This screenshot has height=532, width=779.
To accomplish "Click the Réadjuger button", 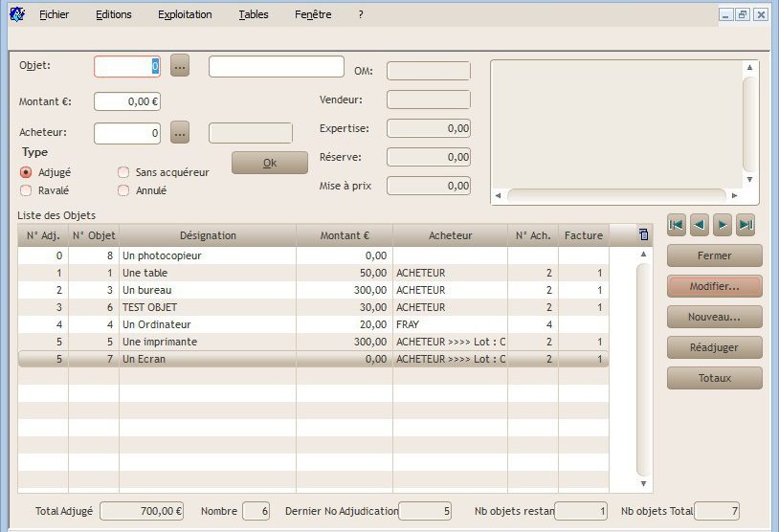I will point(714,347).
